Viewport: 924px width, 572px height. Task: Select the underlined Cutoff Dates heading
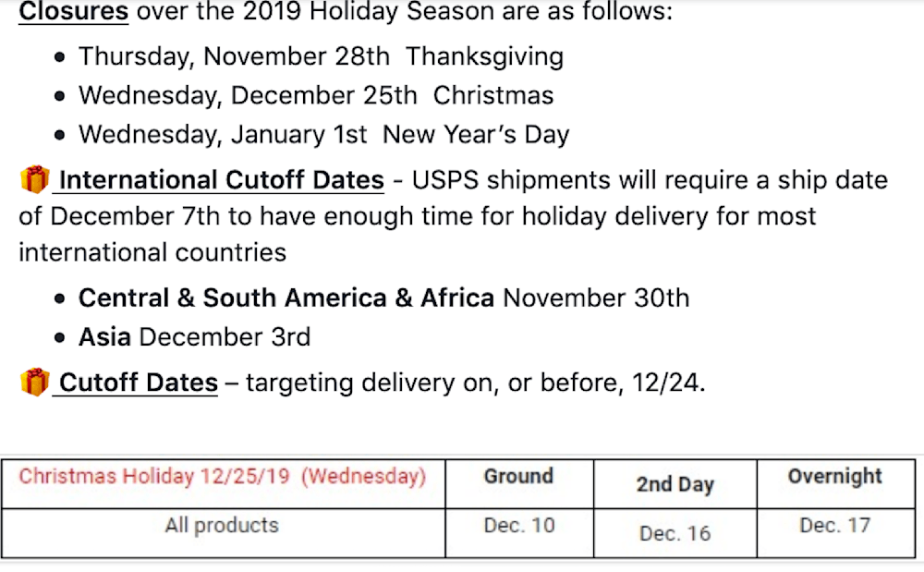(x=139, y=382)
